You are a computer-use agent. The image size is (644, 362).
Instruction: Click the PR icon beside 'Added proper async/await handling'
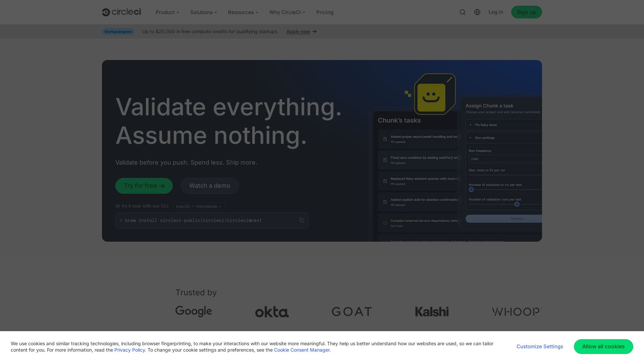coord(385,139)
